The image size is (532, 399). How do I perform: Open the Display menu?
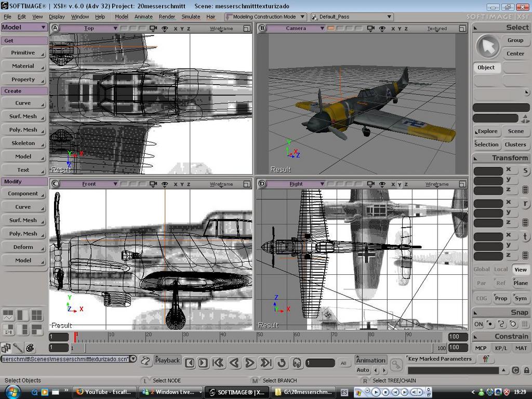(57, 17)
